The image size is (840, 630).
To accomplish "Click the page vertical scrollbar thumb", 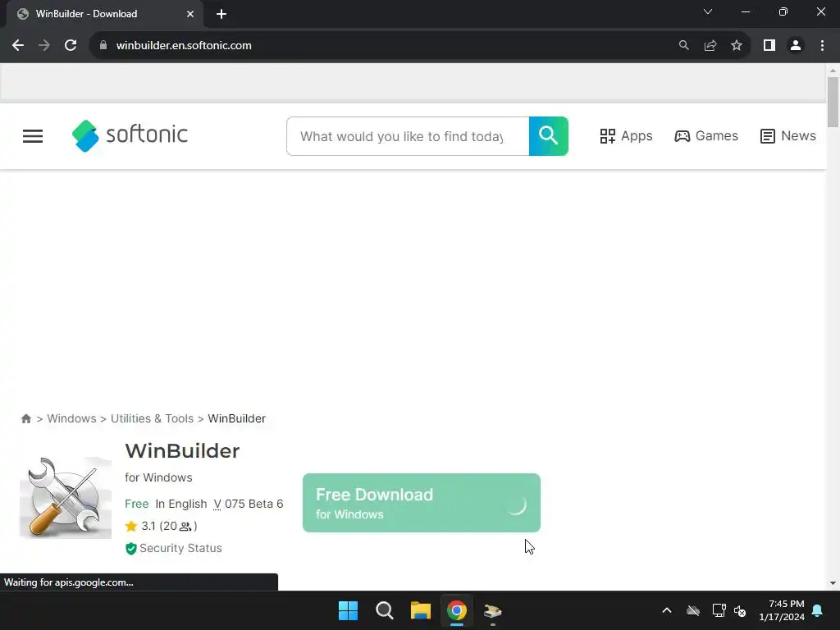I will (833, 102).
